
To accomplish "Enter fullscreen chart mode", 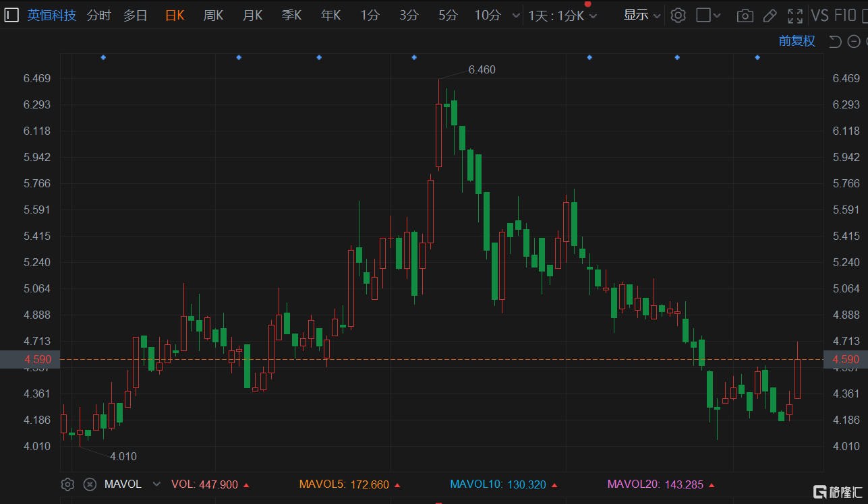I will [x=796, y=15].
